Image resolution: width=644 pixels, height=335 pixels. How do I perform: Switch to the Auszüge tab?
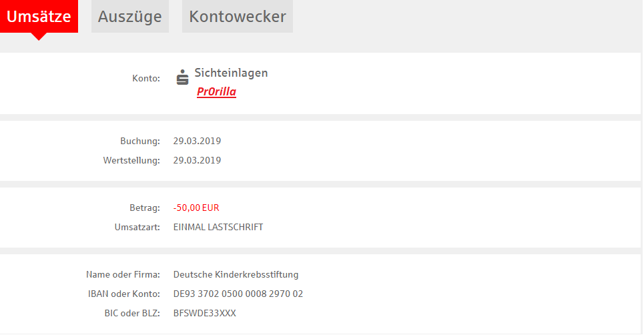pos(129,17)
